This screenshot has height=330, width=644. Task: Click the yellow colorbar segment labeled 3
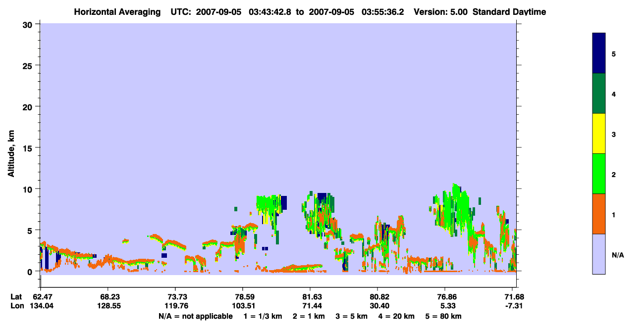[599, 134]
